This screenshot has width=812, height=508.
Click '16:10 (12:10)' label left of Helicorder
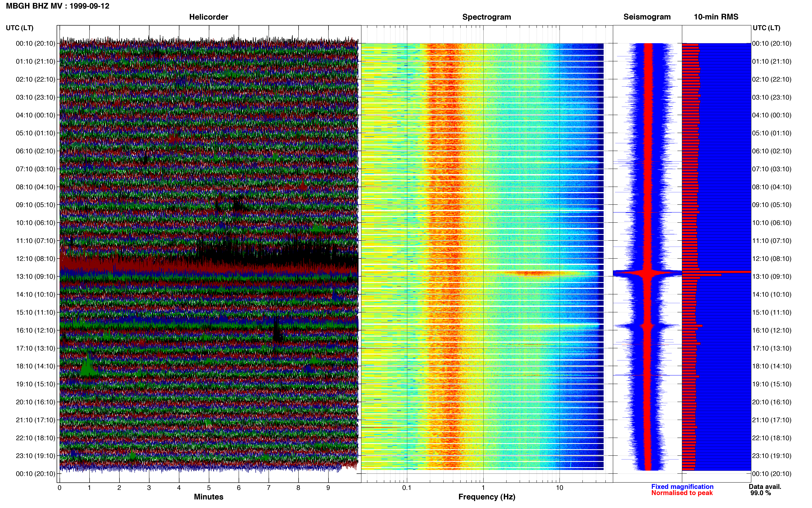tap(36, 330)
